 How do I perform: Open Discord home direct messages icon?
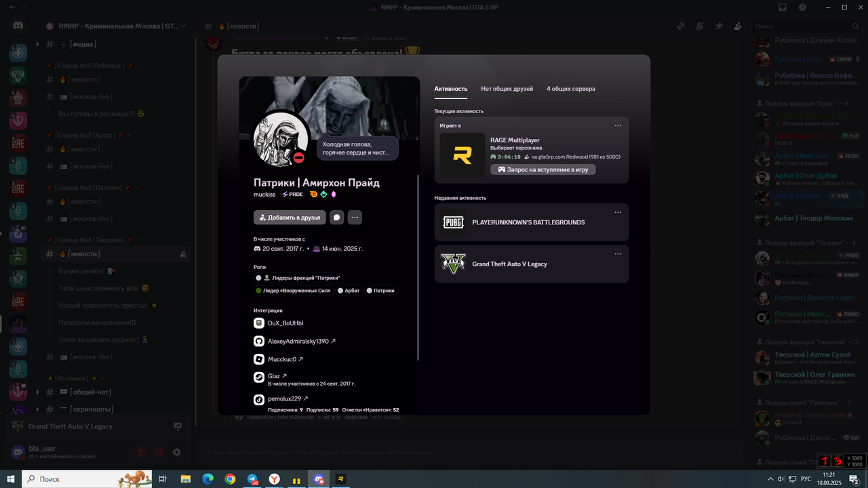pos(18,26)
